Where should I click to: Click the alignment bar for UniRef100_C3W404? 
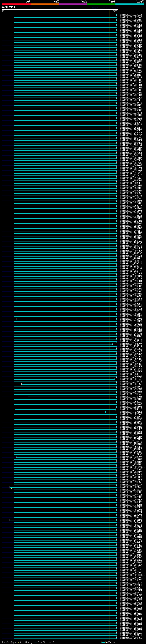(x=72, y=397)
